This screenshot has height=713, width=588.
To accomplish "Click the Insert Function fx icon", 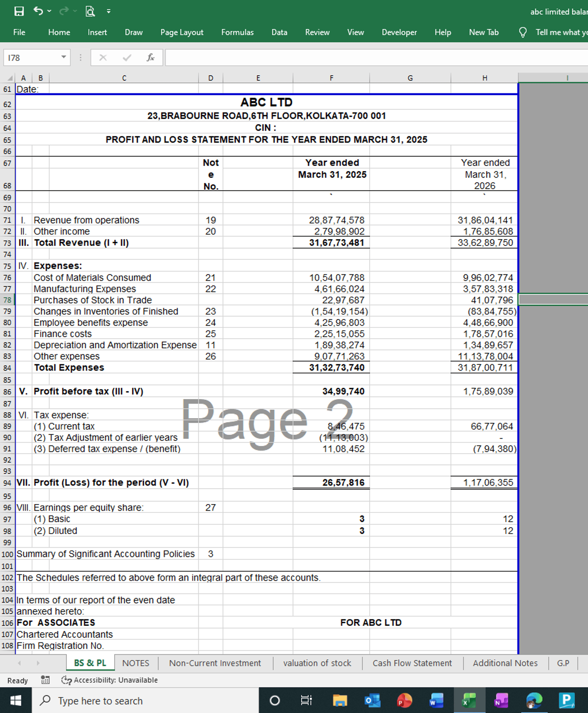I will tap(150, 58).
